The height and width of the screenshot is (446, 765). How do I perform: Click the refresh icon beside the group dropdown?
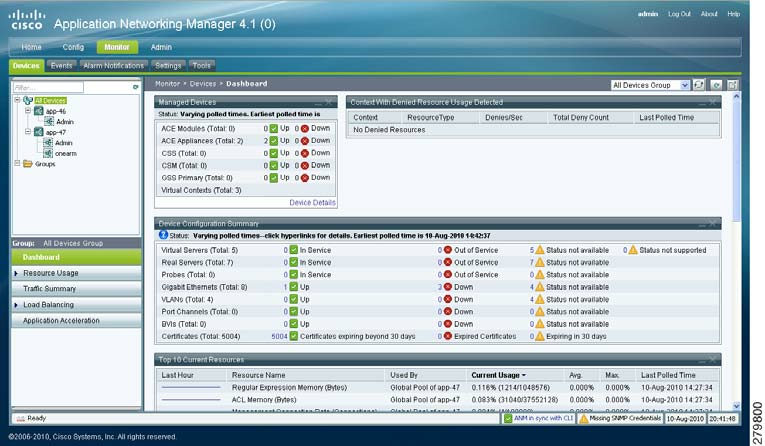(x=700, y=86)
